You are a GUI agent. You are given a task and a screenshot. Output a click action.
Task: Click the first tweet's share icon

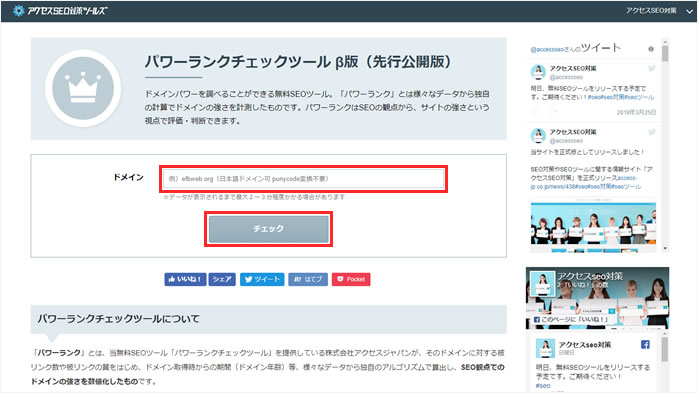tap(553, 112)
